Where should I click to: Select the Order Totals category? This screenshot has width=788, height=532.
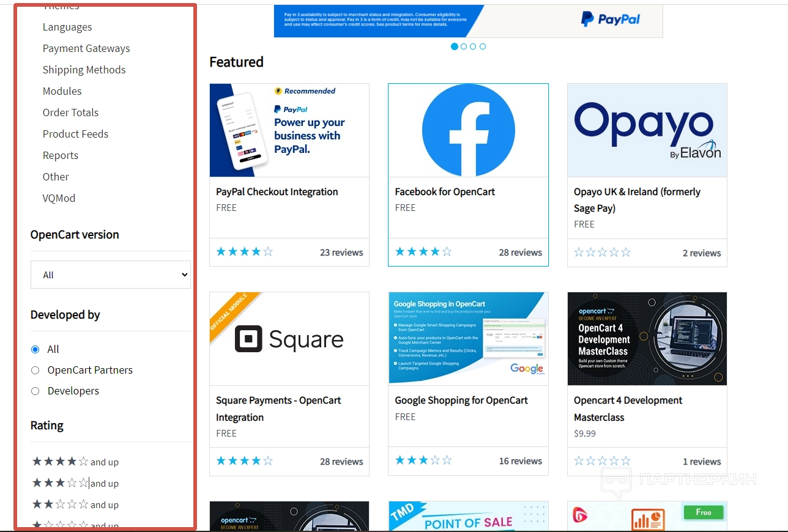tap(70, 113)
